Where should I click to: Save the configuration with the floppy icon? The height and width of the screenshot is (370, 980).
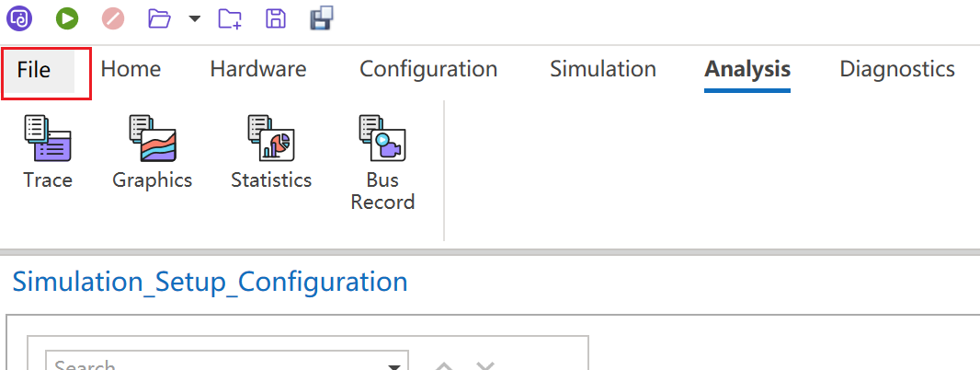coord(275,17)
